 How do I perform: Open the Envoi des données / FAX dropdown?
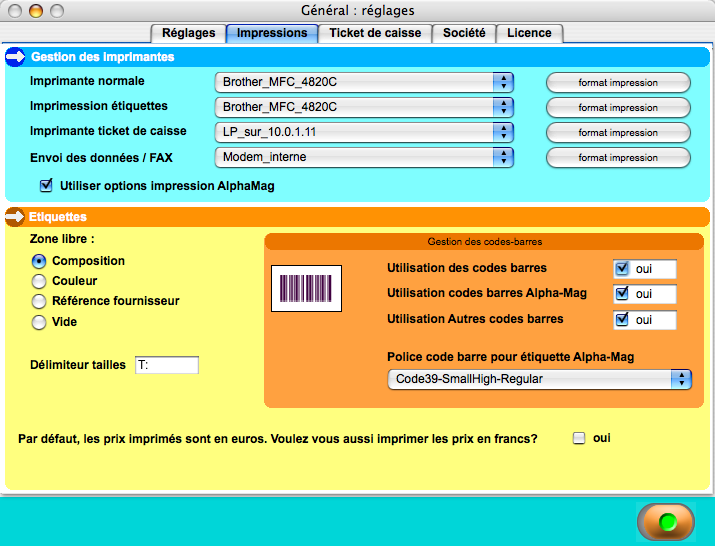click(x=364, y=158)
